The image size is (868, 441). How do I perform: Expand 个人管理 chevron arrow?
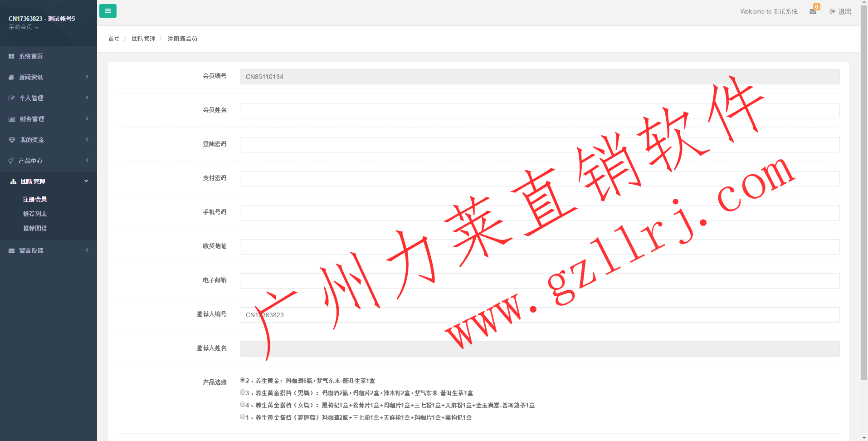87,98
